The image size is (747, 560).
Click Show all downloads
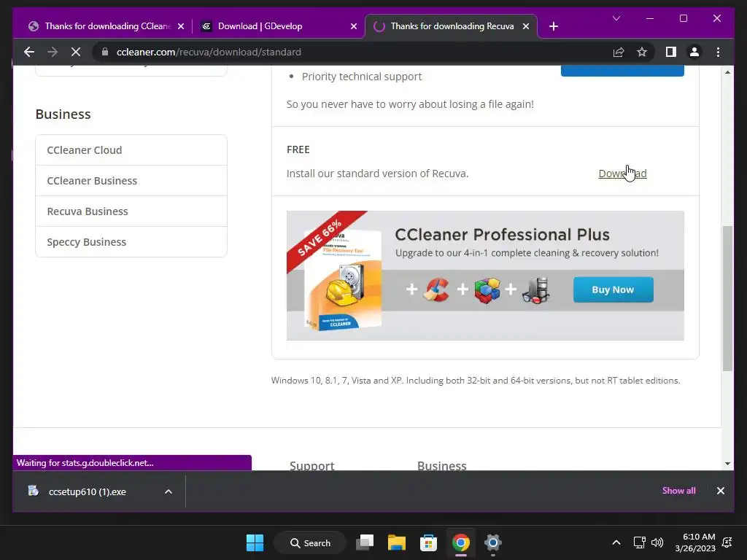coord(678,491)
